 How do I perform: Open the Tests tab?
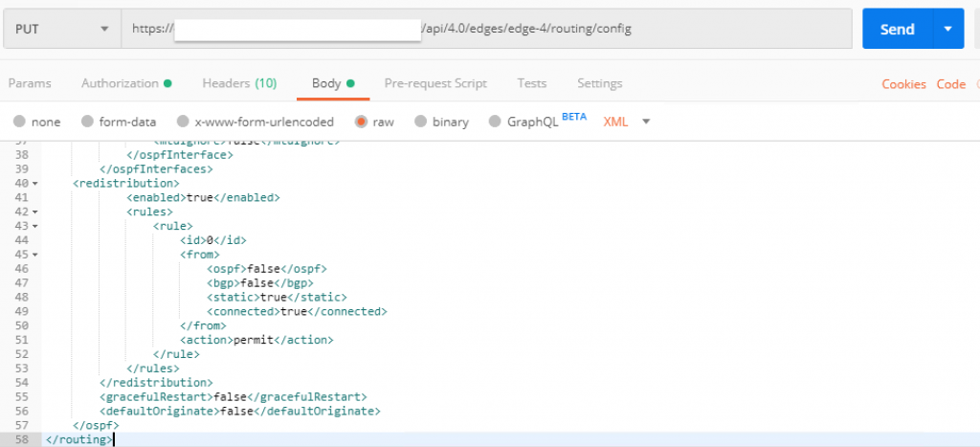(x=532, y=83)
